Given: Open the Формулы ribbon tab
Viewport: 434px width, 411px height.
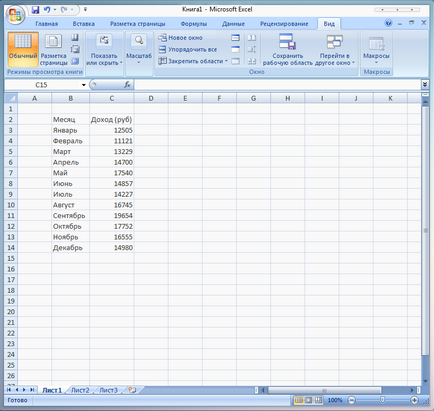Looking at the screenshot, I should coord(194,24).
